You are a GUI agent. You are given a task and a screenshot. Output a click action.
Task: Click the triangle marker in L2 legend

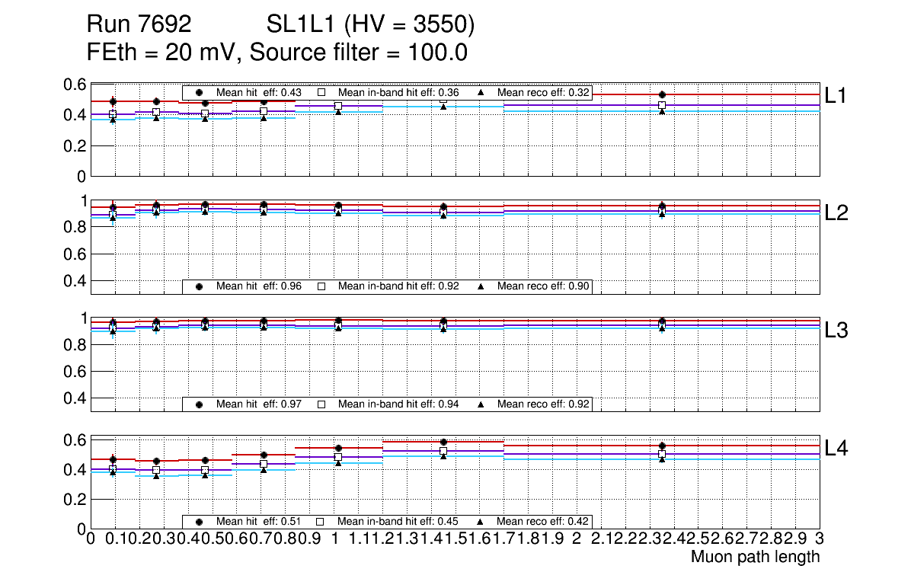click(x=481, y=286)
